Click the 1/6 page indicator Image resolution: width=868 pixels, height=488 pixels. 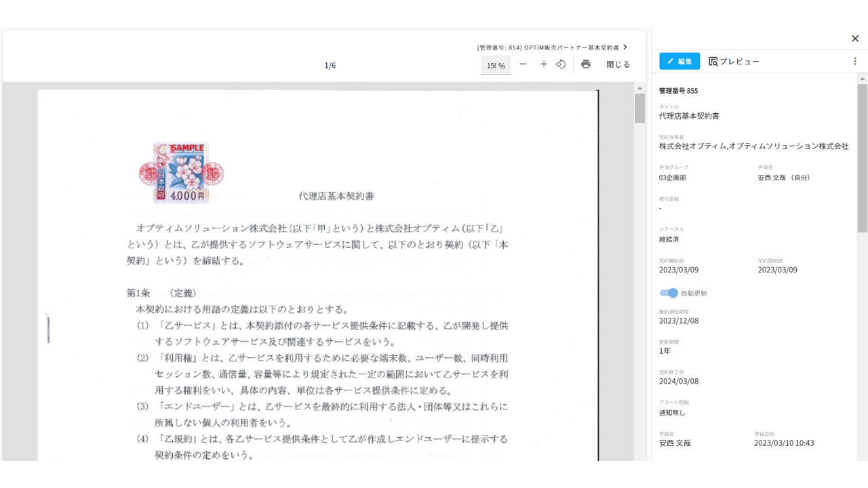[x=330, y=65]
